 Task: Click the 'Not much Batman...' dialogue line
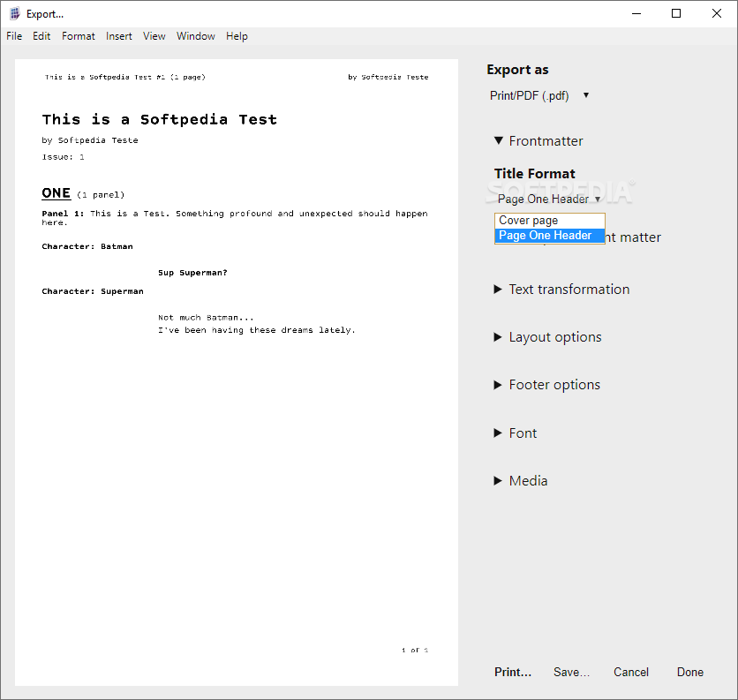point(206,318)
